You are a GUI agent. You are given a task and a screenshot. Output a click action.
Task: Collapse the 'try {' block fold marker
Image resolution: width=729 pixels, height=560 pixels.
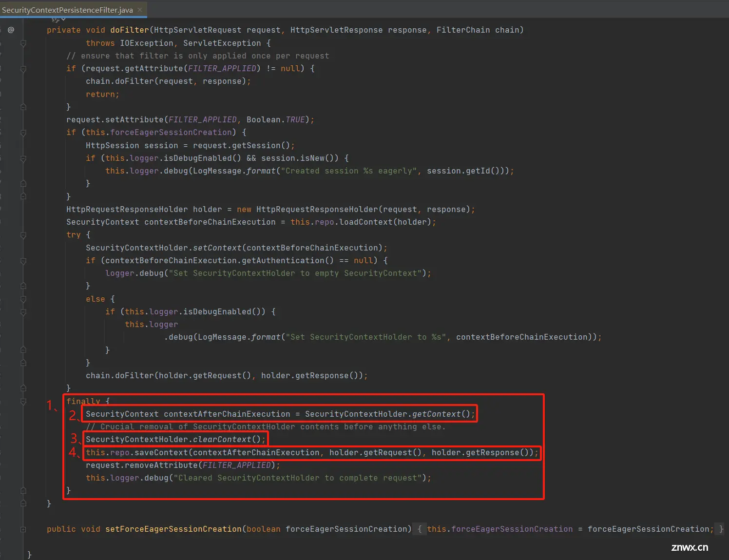pyautogui.click(x=23, y=235)
